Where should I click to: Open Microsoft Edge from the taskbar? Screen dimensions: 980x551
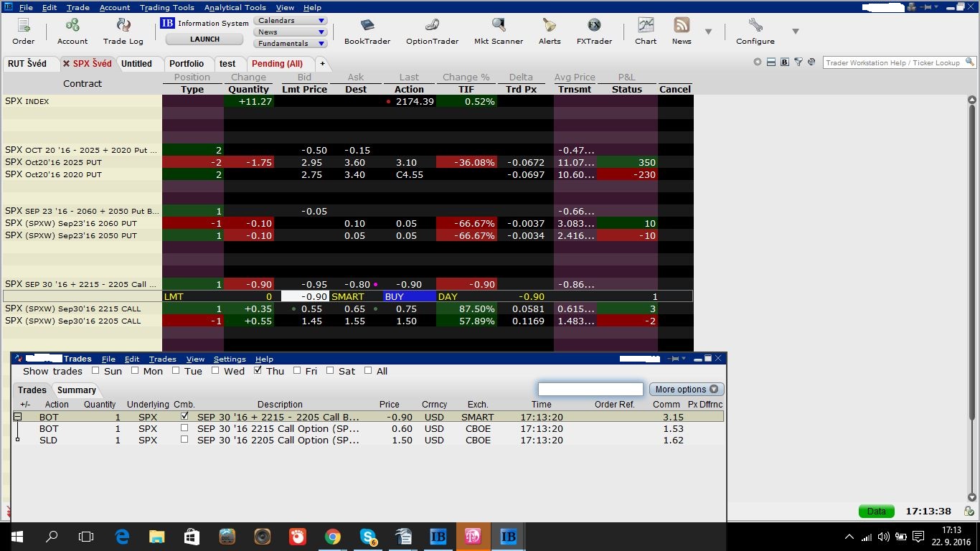pyautogui.click(x=122, y=536)
